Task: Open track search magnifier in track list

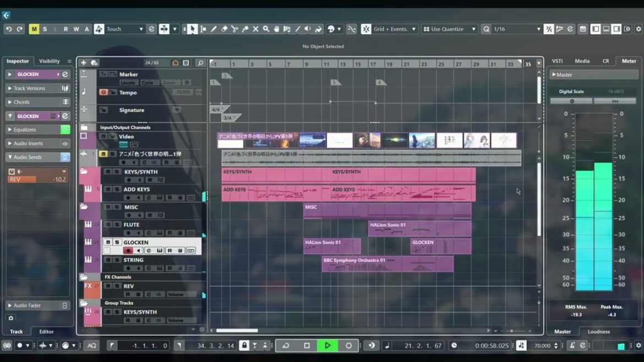Action: pyautogui.click(x=200, y=63)
